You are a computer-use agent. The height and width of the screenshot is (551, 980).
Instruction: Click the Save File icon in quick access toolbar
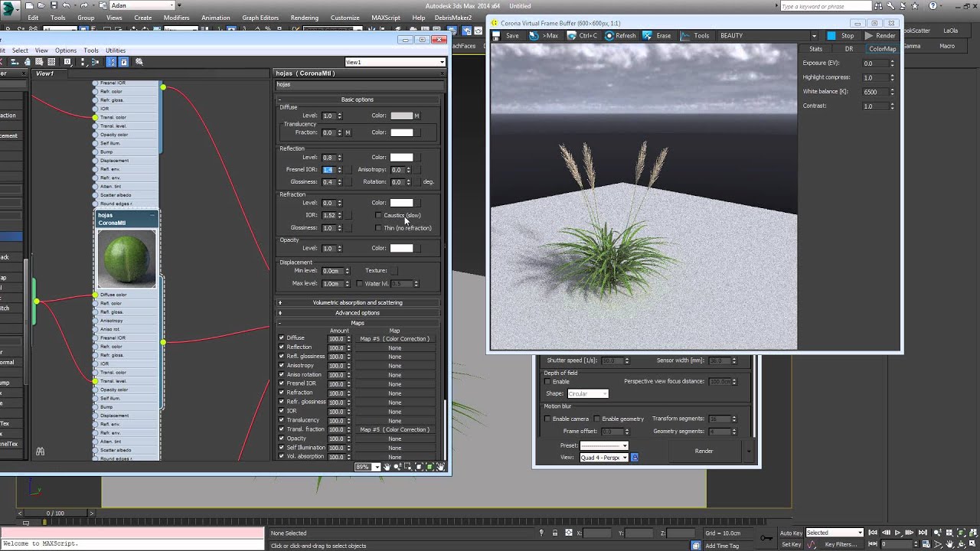pos(53,5)
